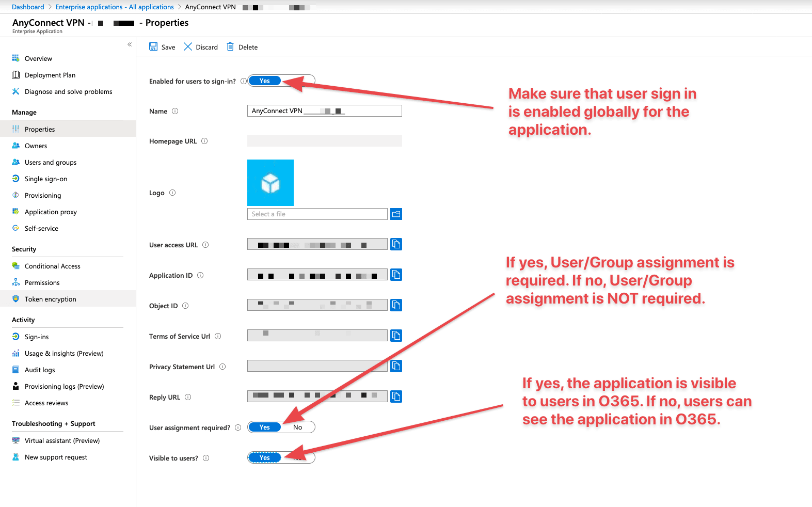Click the Provisioning icon in the sidebar
The width and height of the screenshot is (812, 507).
click(15, 195)
